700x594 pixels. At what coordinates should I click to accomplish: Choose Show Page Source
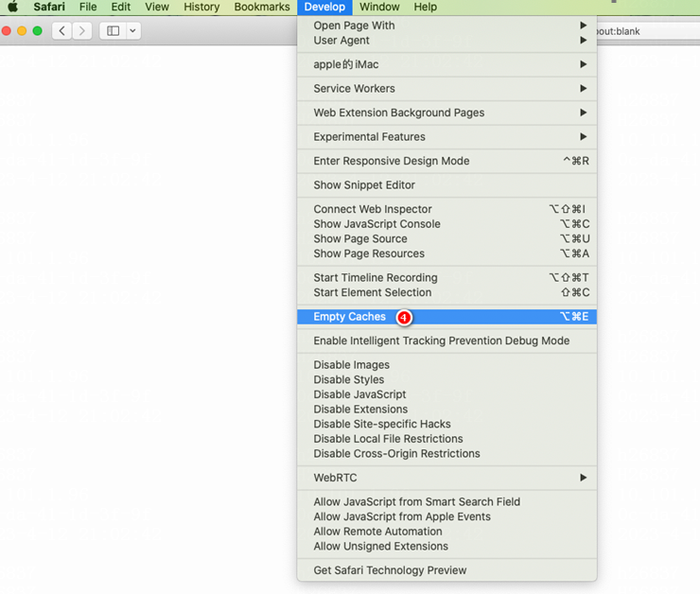point(446,238)
